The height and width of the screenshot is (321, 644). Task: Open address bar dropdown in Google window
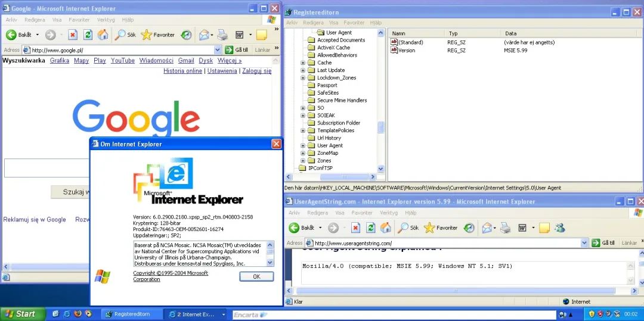coord(218,50)
